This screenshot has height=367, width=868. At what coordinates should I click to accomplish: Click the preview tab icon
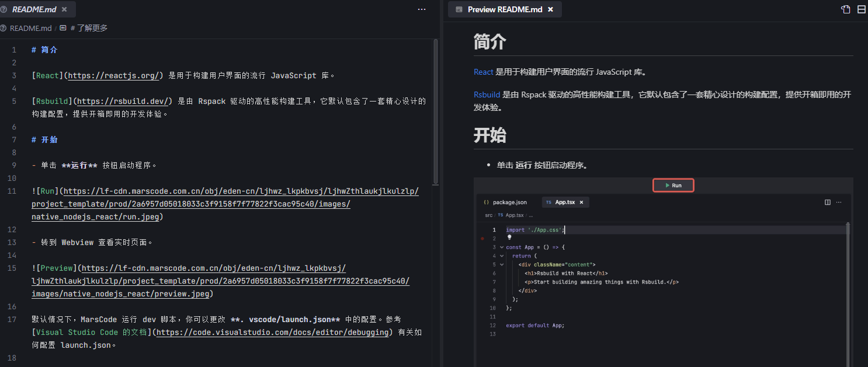pos(459,9)
